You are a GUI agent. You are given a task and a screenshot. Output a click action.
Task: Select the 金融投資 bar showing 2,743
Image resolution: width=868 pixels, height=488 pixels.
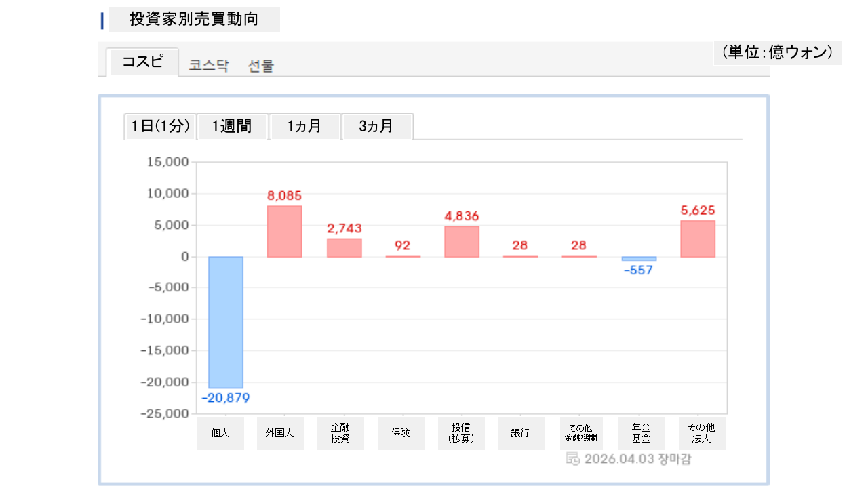[x=344, y=247]
